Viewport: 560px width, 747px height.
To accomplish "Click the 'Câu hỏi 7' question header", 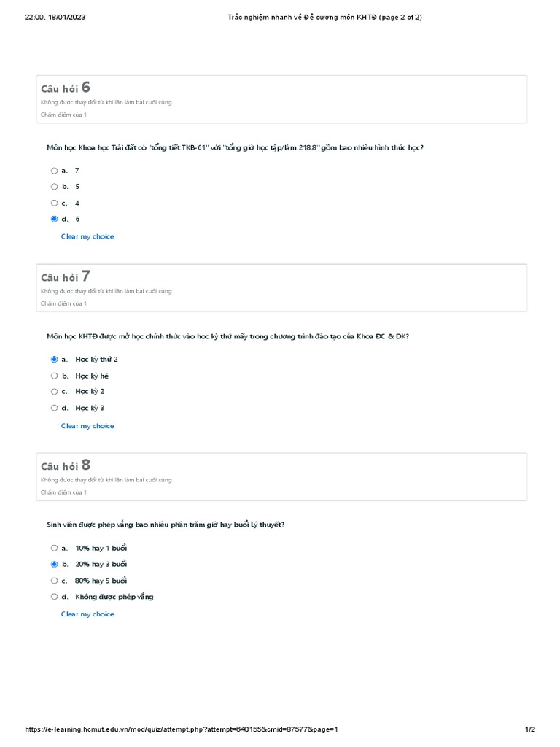I will pos(66,277).
